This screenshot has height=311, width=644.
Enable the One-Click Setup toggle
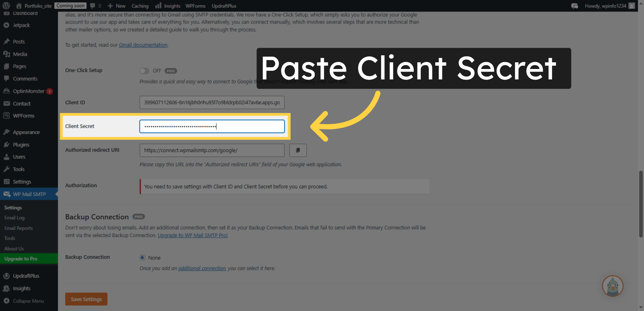pos(144,71)
